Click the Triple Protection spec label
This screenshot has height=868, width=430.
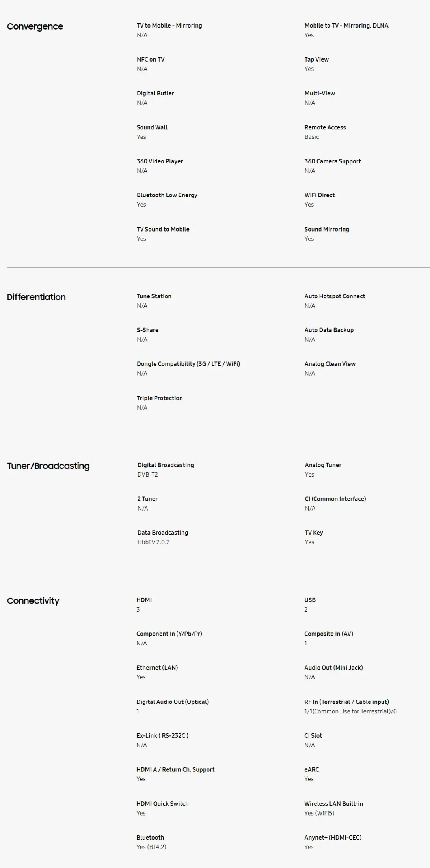[x=160, y=398]
